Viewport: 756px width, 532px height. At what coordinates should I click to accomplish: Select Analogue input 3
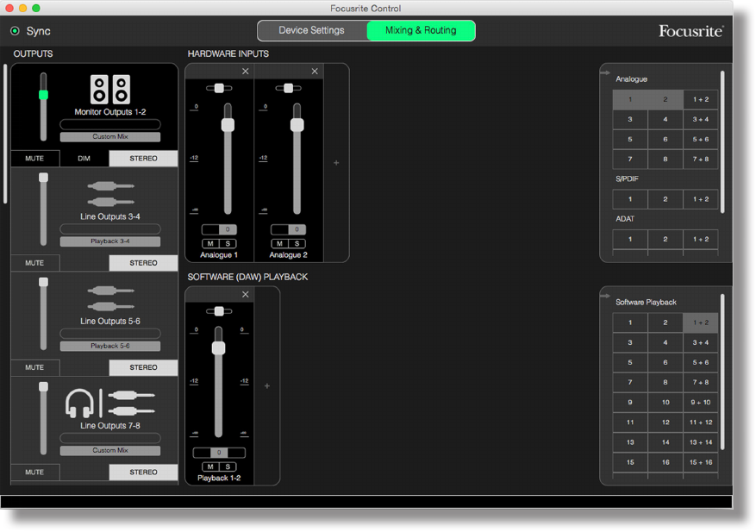[630, 119]
